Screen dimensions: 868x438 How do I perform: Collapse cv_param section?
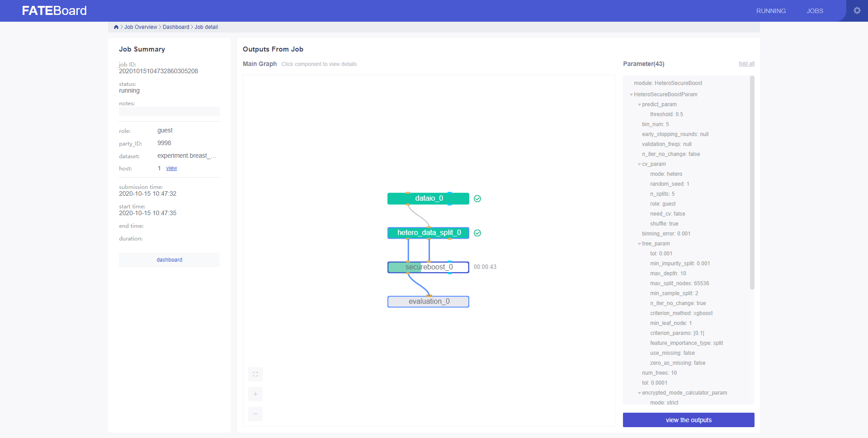[639, 164]
